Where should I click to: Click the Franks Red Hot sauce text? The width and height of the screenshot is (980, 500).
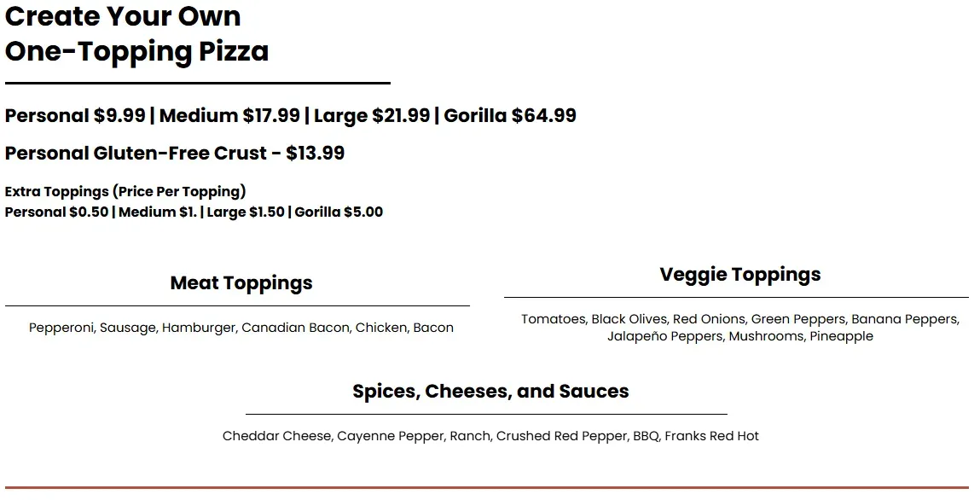pos(711,436)
